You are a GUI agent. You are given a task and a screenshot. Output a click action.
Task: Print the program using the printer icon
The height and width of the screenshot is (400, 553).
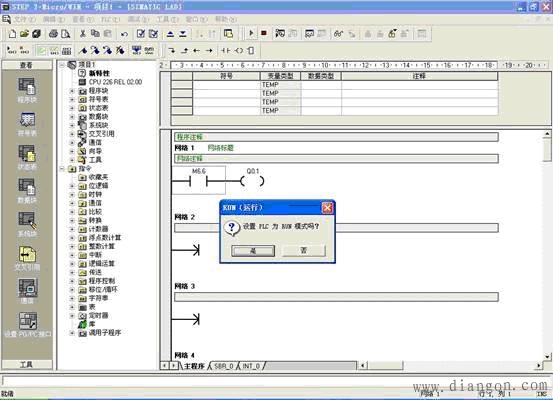(x=53, y=34)
